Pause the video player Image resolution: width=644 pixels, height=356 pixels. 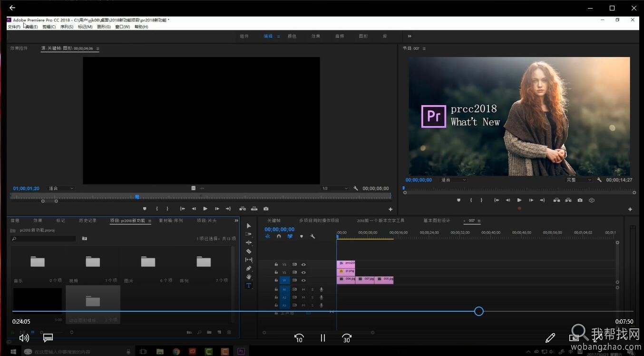point(323,338)
